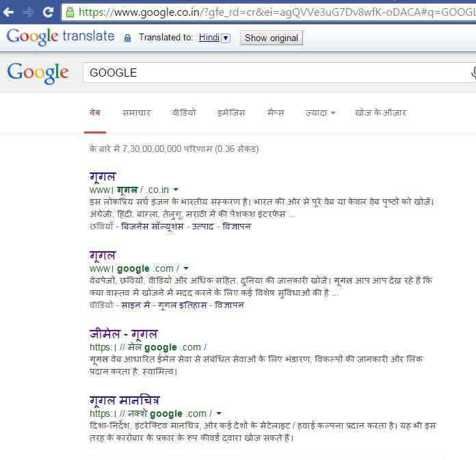Open the गूगल इतिहास sublink
This screenshot has height=460, width=476.
(183, 305)
